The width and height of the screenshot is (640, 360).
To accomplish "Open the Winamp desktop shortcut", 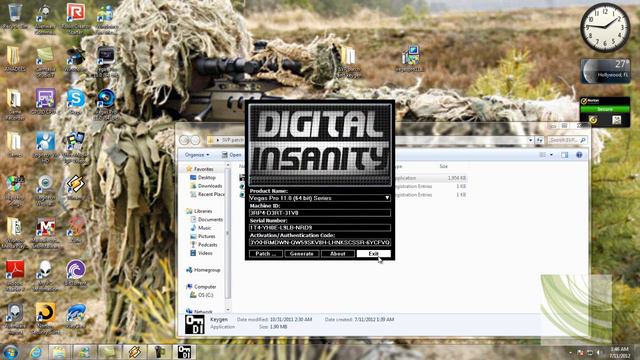I will click(x=76, y=188).
